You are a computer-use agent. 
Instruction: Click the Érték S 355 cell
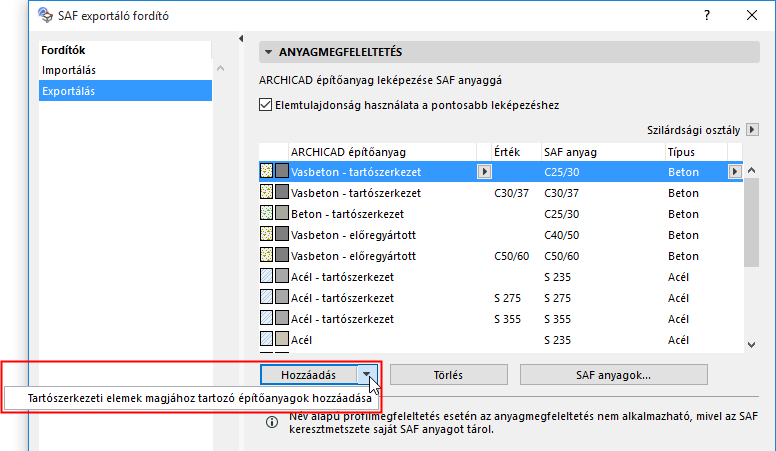(507, 319)
